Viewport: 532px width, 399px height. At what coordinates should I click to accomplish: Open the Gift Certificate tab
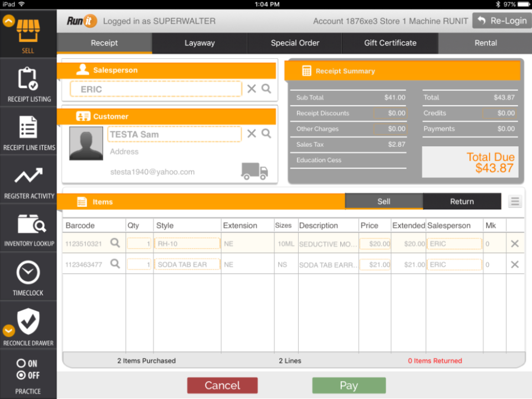[390, 43]
